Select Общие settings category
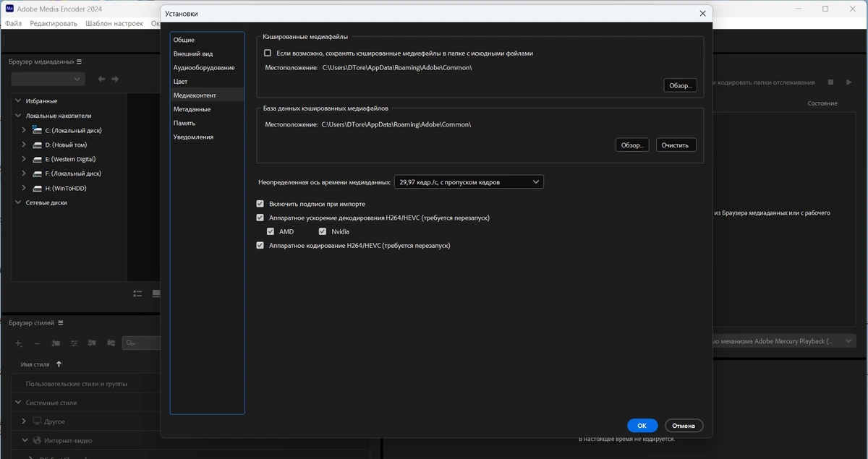Viewport: 868px width, 459px height. pos(207,40)
